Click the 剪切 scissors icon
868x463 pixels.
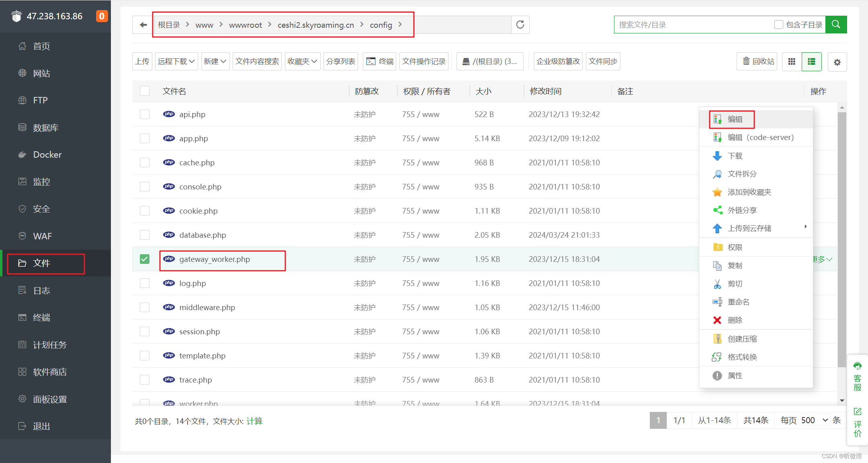(x=717, y=284)
